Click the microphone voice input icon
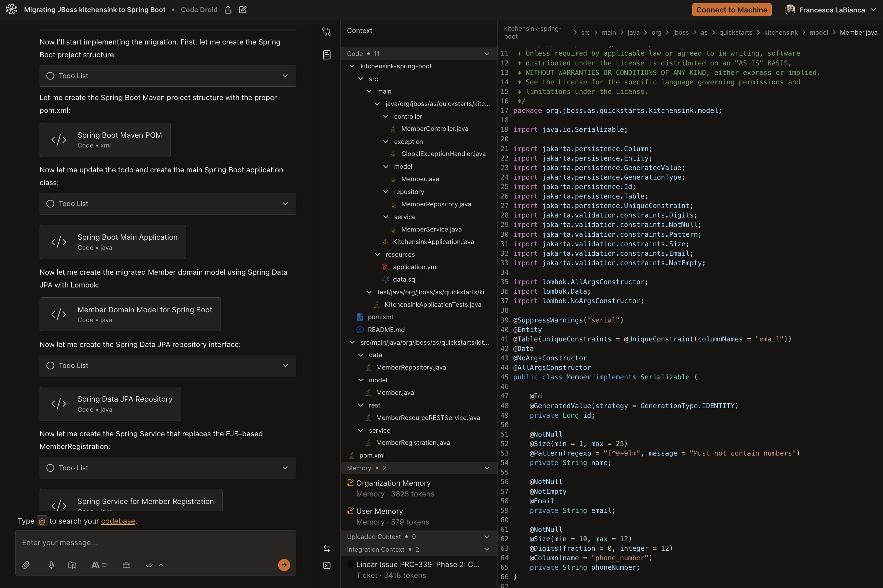The height and width of the screenshot is (588, 883). coord(51,565)
